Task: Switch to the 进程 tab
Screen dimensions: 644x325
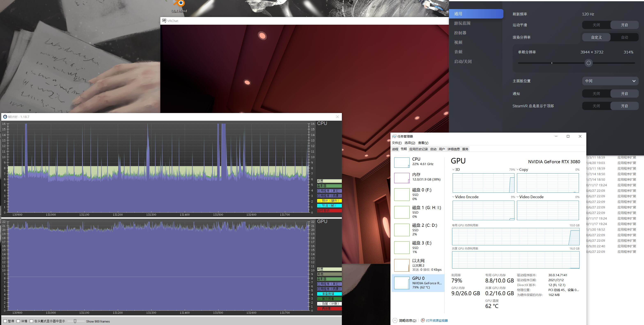Action: (395, 149)
